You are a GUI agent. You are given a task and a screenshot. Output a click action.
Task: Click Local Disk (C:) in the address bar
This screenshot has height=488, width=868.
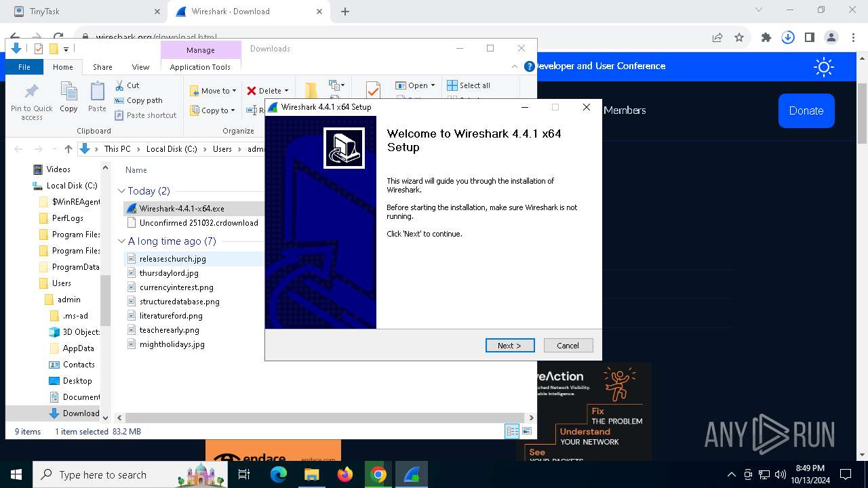pyautogui.click(x=172, y=149)
